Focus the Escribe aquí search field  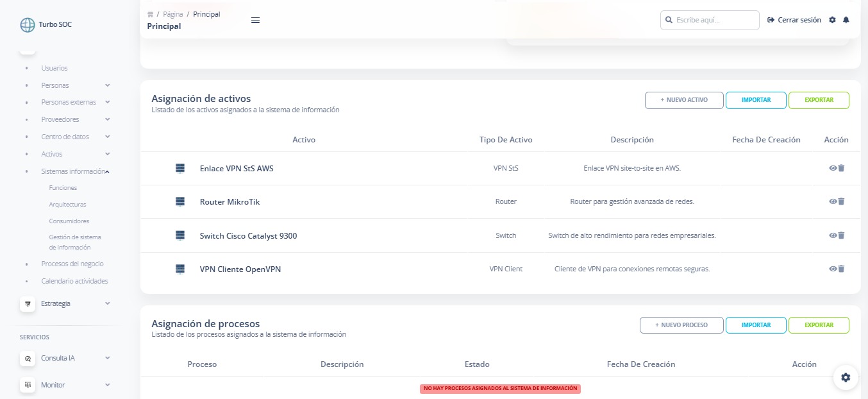pos(710,20)
